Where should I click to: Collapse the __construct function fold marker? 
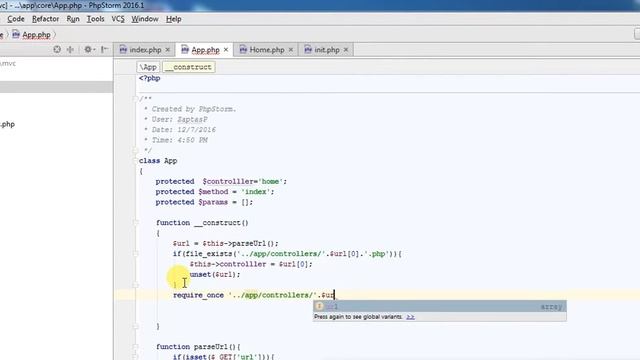(x=135, y=222)
